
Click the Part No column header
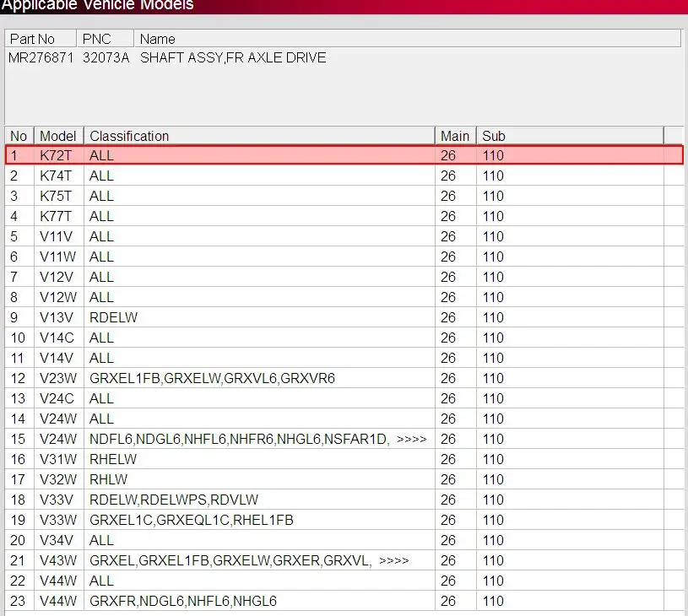pyautogui.click(x=41, y=39)
